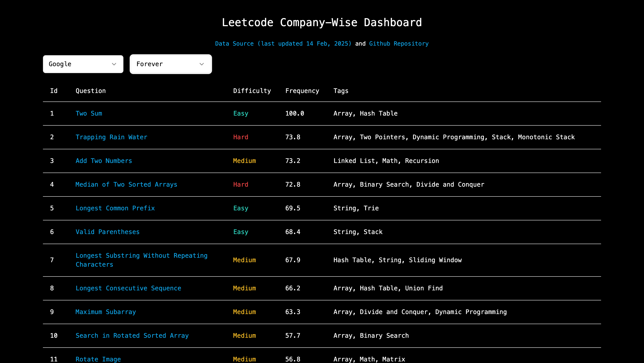Click the Frequency column header
The image size is (644, 363).
click(302, 91)
